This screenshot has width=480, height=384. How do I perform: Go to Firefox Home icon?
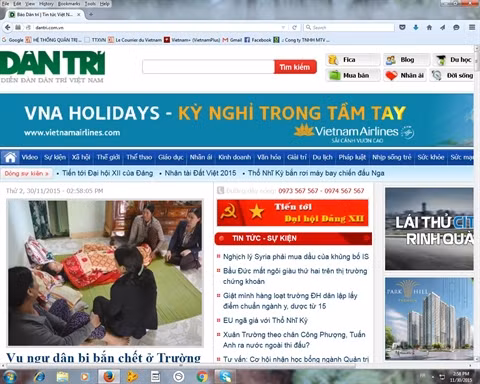tap(429, 27)
